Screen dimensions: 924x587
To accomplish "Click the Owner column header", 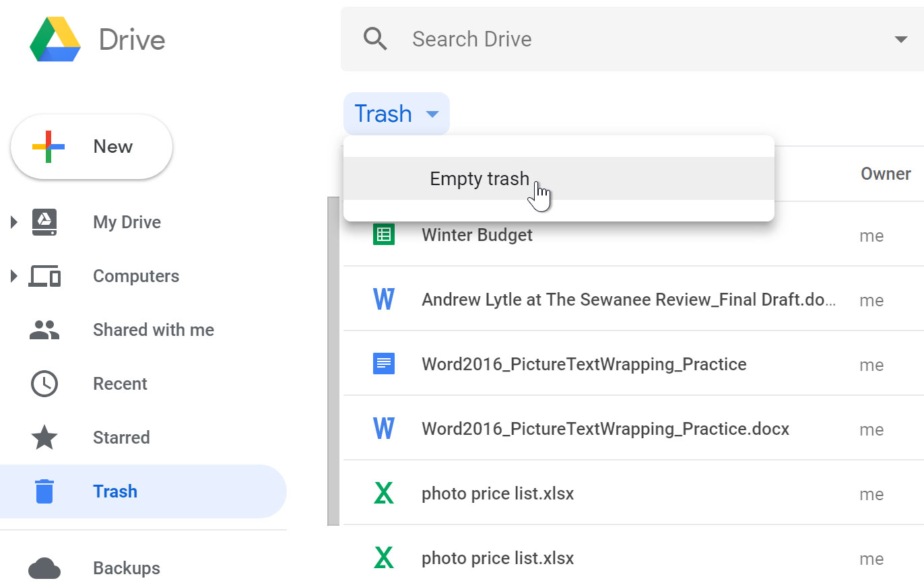I will click(885, 173).
